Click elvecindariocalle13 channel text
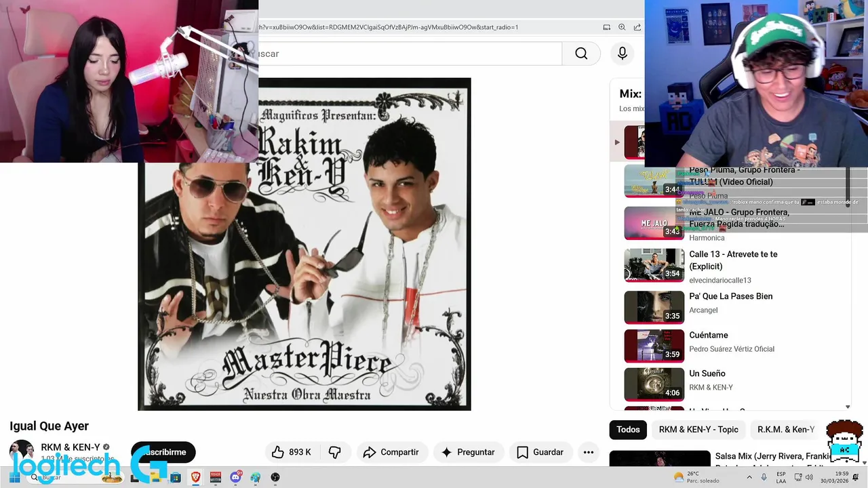The height and width of the screenshot is (488, 868). pos(720,280)
